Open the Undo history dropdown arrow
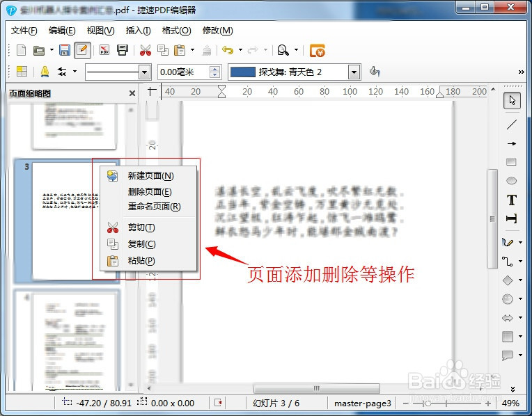Viewport: 532px width, 416px height. click(240, 50)
